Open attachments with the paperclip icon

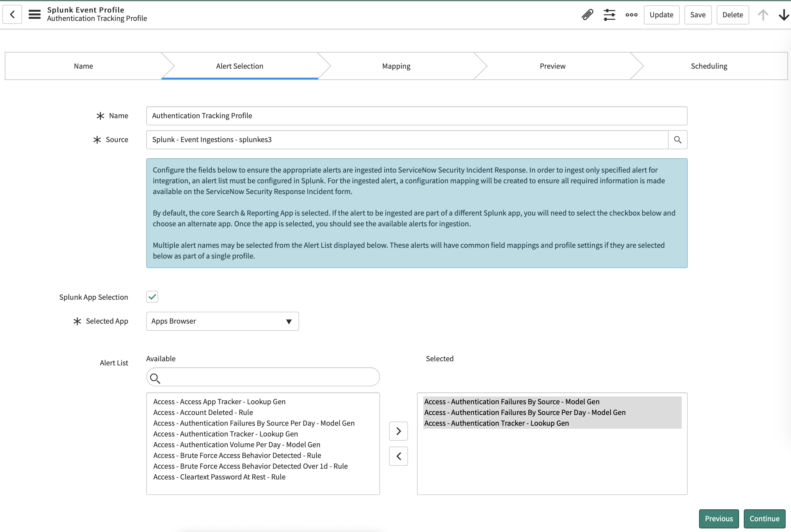(x=587, y=15)
